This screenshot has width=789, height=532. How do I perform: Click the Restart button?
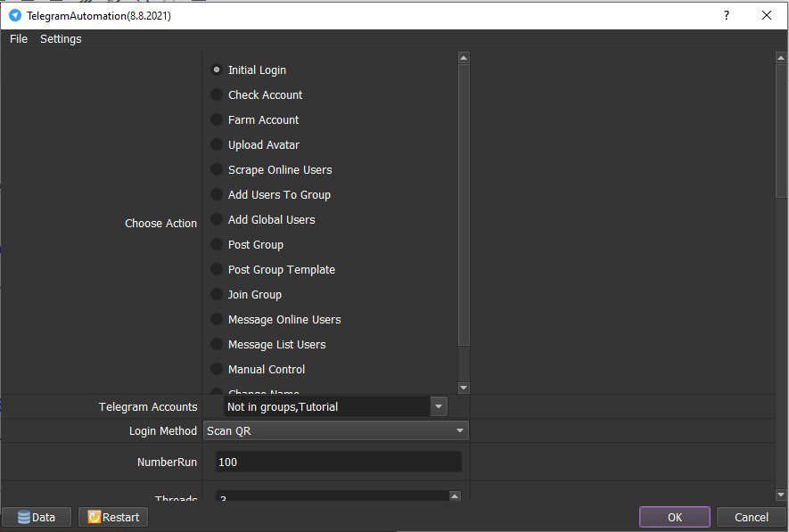click(x=113, y=517)
